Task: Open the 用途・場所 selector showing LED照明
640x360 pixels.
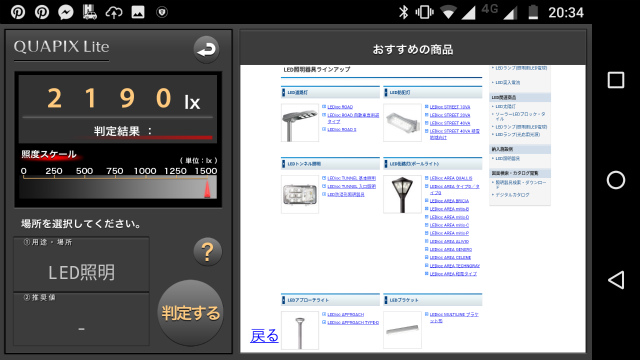Action: point(81,264)
